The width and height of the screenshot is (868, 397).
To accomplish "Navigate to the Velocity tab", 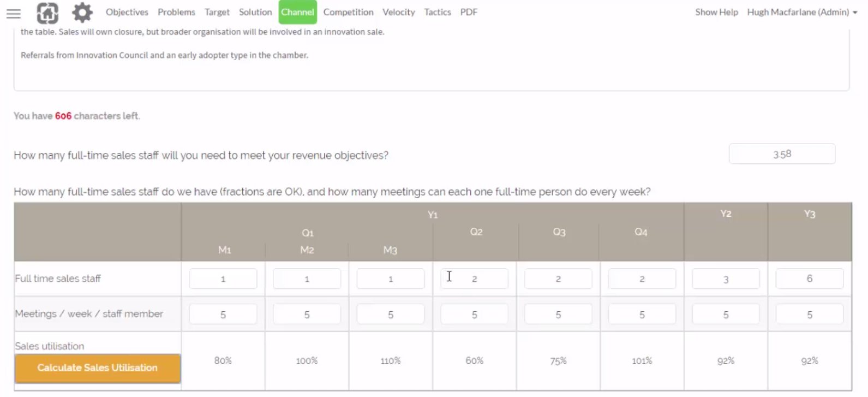I will (x=399, y=12).
